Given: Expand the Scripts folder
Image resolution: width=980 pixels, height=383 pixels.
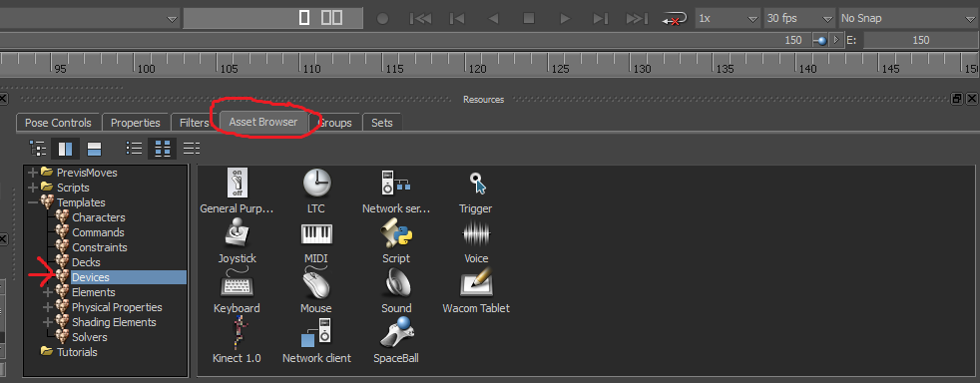Looking at the screenshot, I should (33, 188).
